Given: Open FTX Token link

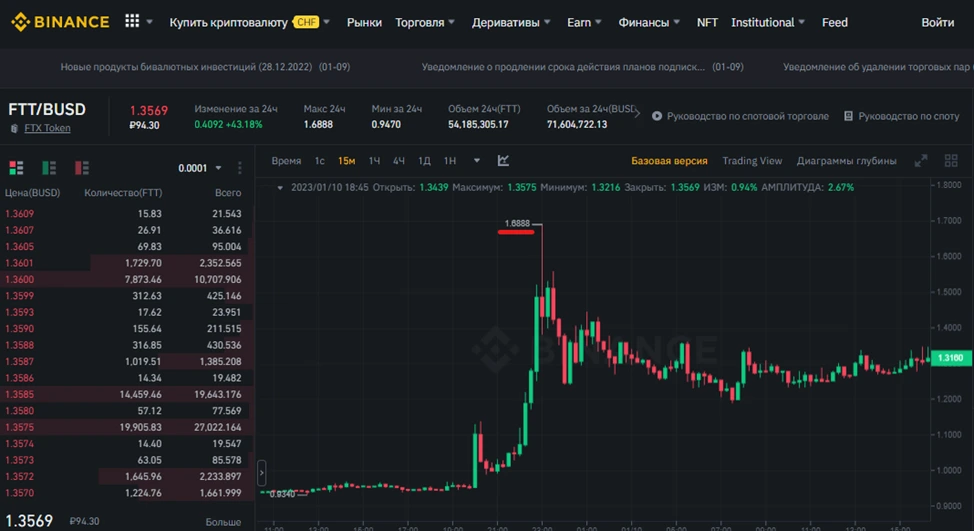Looking at the screenshot, I should point(47,128).
